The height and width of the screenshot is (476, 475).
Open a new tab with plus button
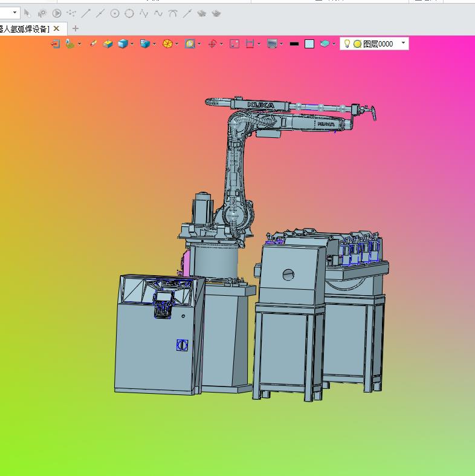[x=76, y=28]
